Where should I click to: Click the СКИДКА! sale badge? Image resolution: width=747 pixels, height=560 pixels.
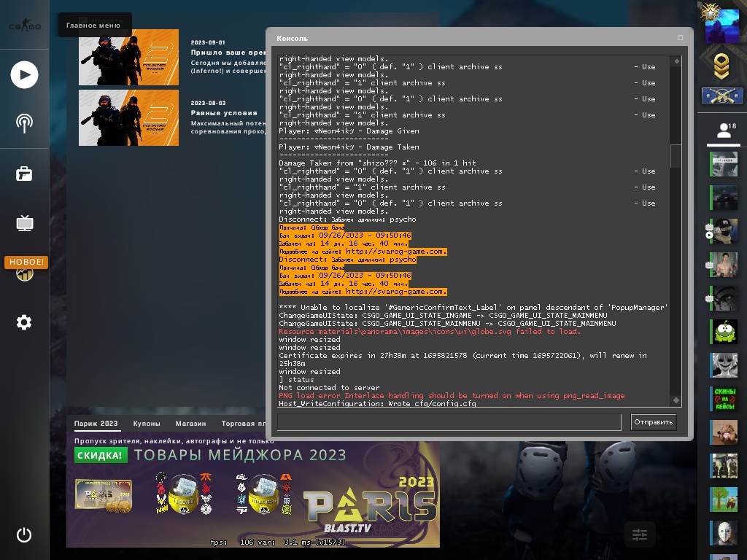pyautogui.click(x=101, y=455)
